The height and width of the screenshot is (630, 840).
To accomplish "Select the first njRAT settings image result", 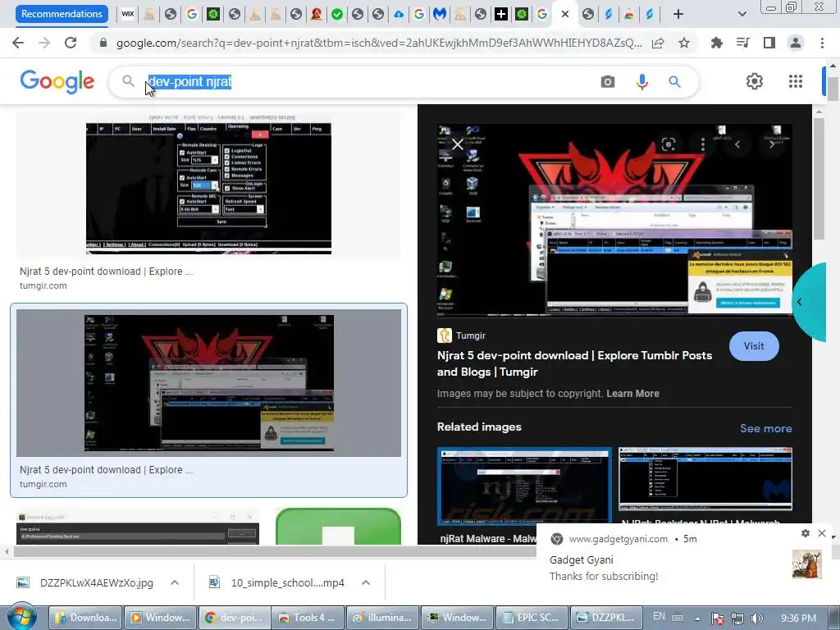I will (x=208, y=185).
